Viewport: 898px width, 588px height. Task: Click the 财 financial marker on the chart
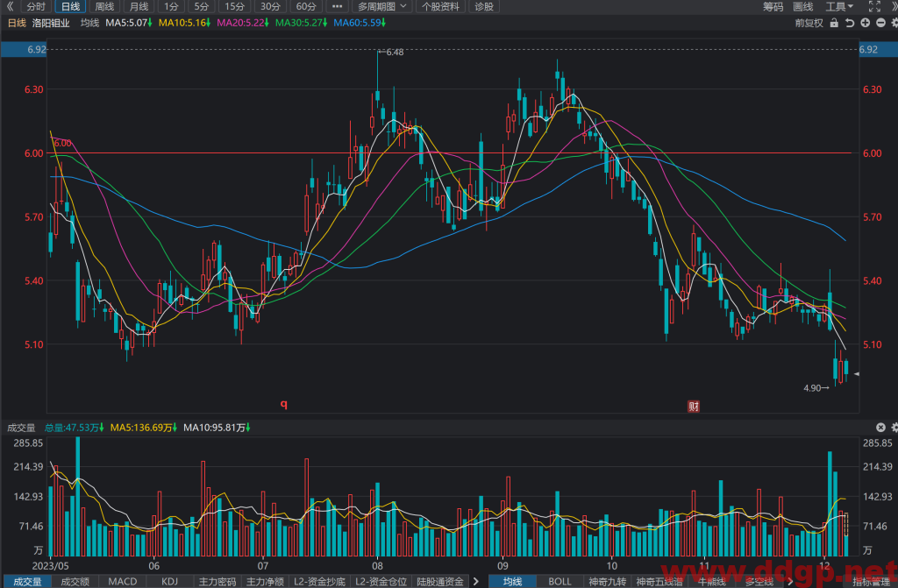click(x=694, y=407)
